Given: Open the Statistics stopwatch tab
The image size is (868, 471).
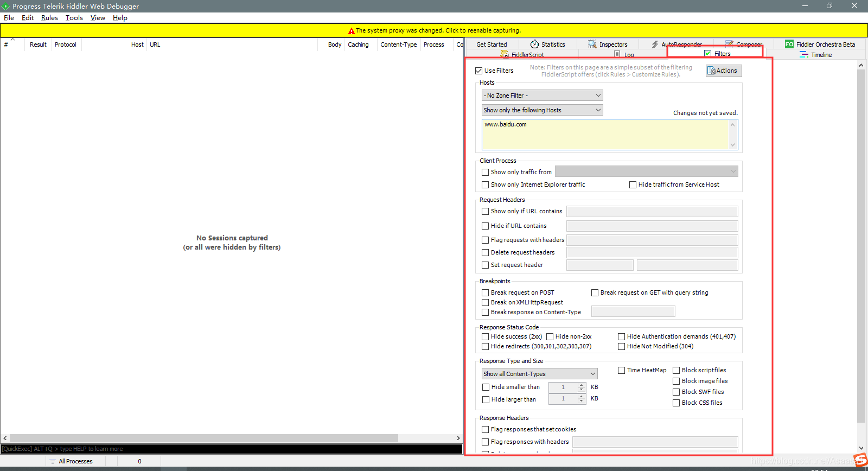Looking at the screenshot, I should 548,44.
